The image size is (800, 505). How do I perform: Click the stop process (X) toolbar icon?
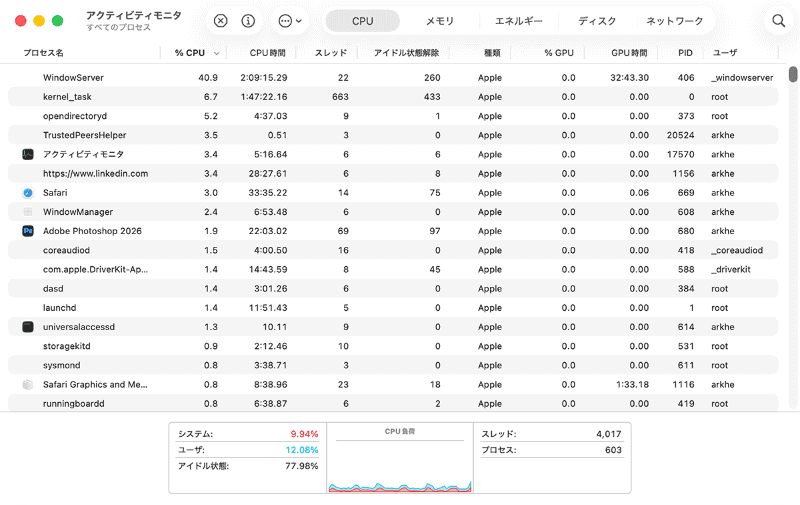220,21
